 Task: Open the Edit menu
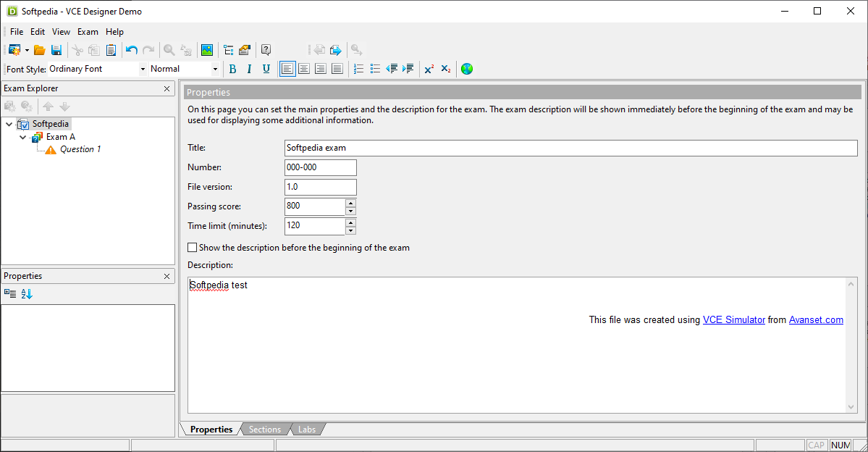coord(38,32)
